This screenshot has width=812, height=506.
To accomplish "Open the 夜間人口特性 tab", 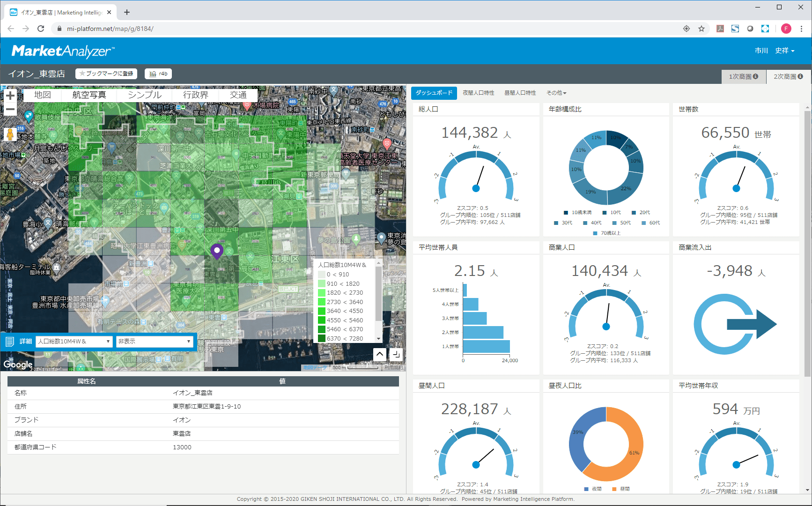I will tap(479, 93).
